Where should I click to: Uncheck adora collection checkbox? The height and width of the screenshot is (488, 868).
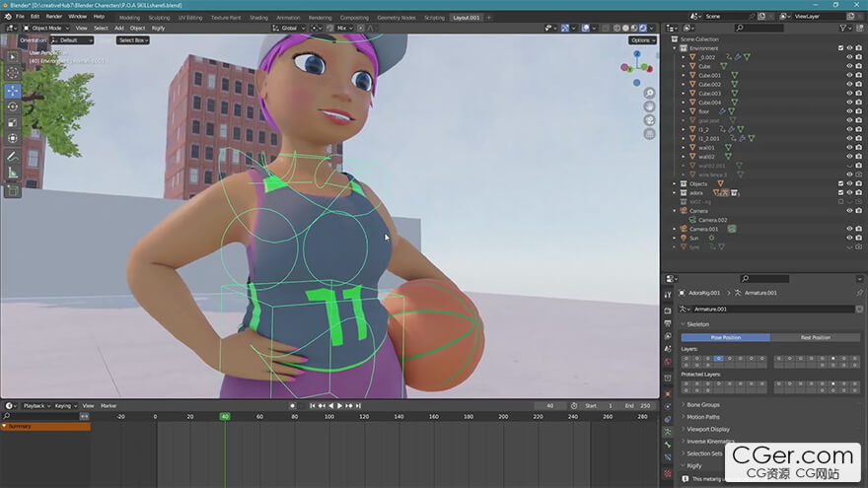tap(840, 192)
